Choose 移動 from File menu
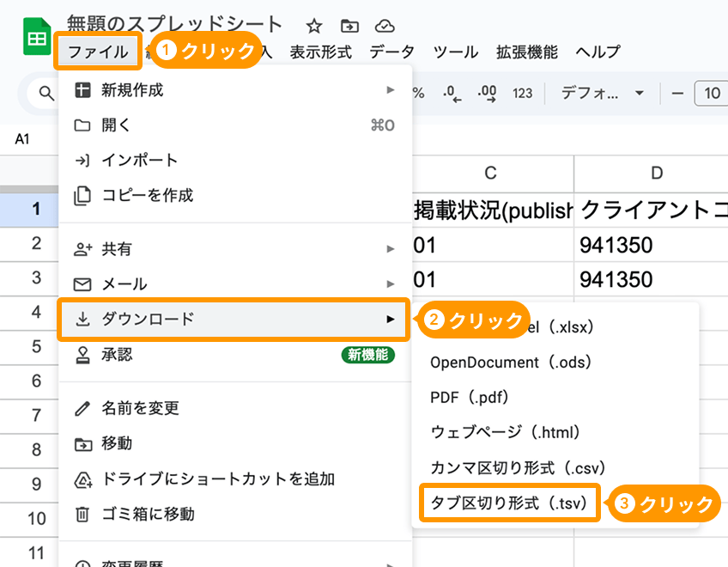Viewport: 728px width, 567px height. pyautogui.click(x=235, y=444)
